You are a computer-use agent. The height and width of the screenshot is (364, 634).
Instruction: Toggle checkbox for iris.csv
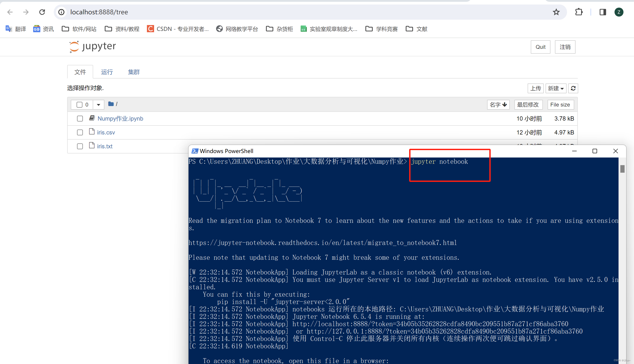pyautogui.click(x=80, y=132)
